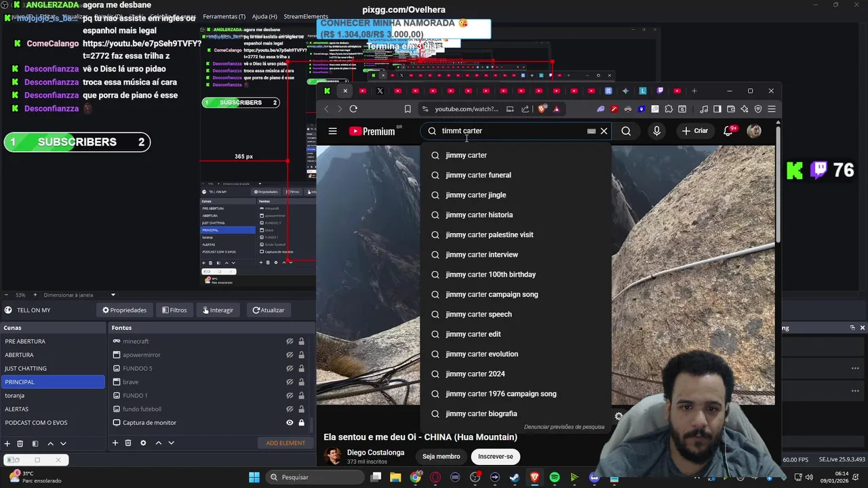The image size is (868, 488).
Task: Click the YouTube Premium logo
Action: click(x=372, y=131)
